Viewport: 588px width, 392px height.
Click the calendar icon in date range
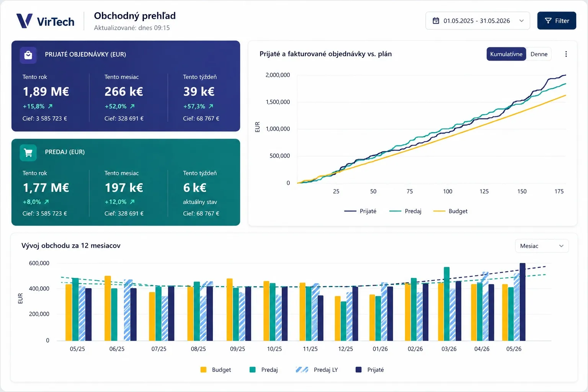pos(436,21)
